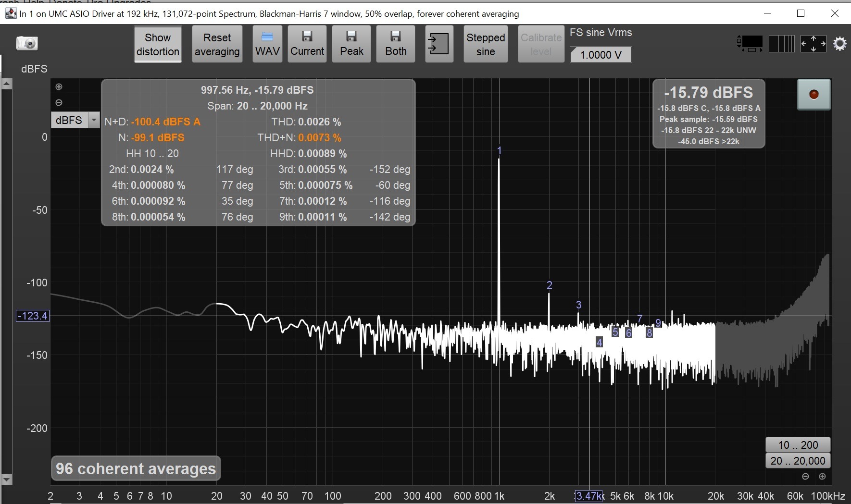This screenshot has width=851, height=504.
Task: Toggle the Show distortion button
Action: click(x=158, y=44)
